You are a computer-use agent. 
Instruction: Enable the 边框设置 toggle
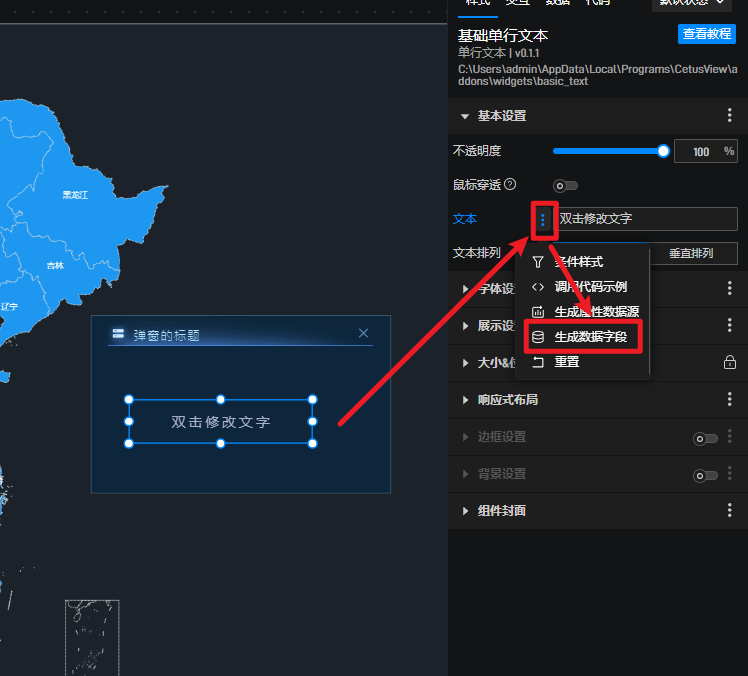click(x=705, y=437)
